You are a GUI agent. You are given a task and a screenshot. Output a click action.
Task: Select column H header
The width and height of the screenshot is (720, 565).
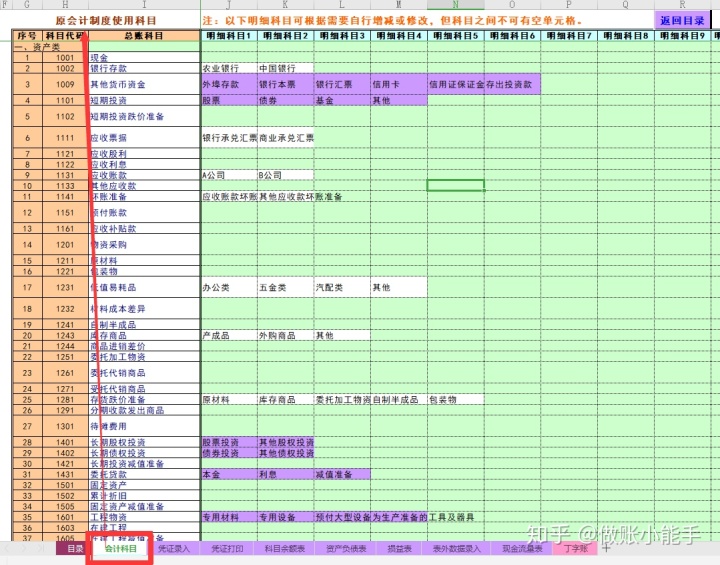pyautogui.click(x=65, y=5)
